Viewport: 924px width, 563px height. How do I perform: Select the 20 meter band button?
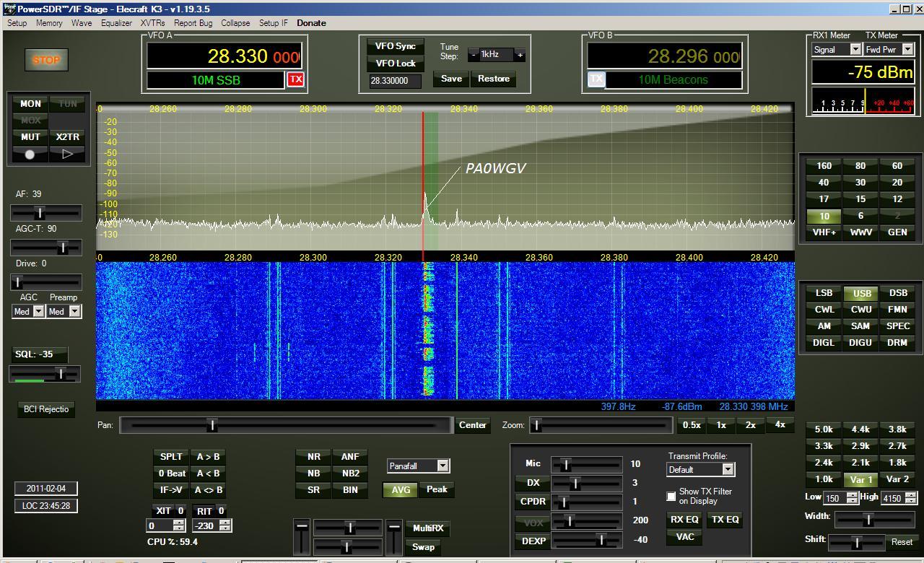897,183
